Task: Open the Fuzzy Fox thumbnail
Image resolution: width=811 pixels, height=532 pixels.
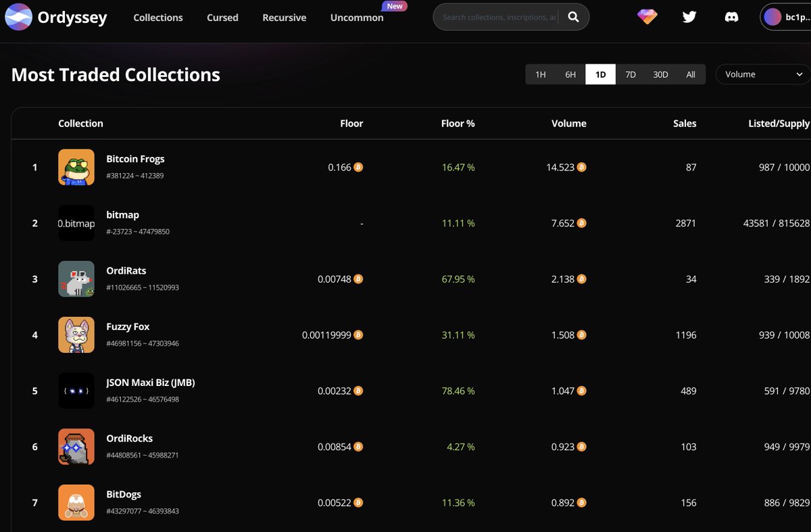Action: pyautogui.click(x=76, y=335)
